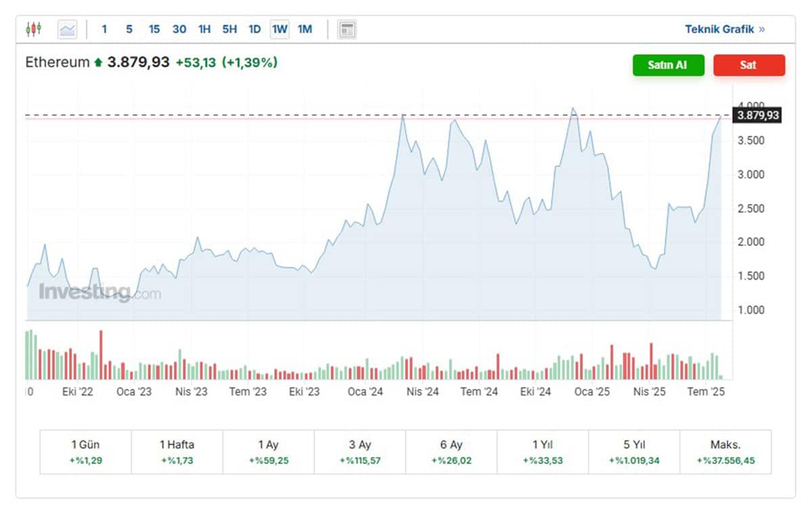Choose the 1M interval
812x510 pixels.
pyautogui.click(x=305, y=29)
